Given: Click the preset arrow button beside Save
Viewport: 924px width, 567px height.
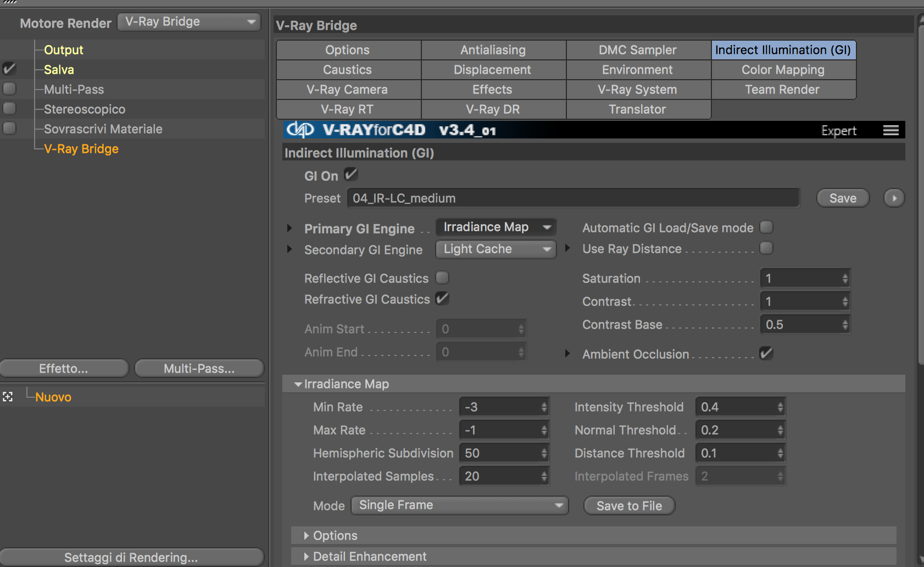Looking at the screenshot, I should click(x=894, y=198).
